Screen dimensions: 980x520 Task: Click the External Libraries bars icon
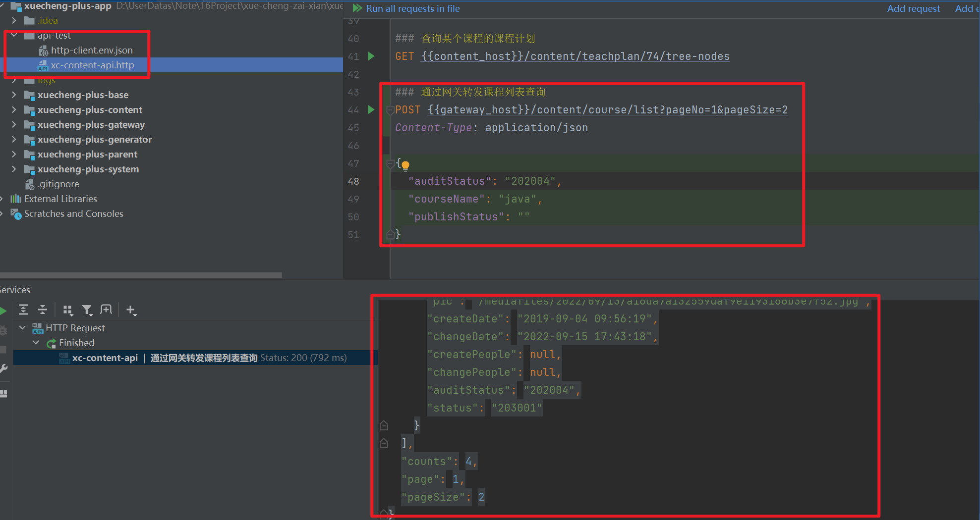pyautogui.click(x=16, y=199)
